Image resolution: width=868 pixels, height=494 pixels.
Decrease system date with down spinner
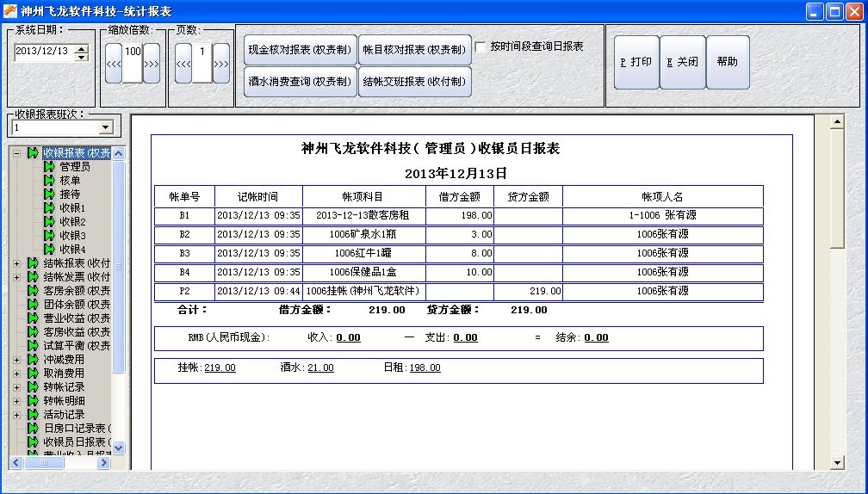click(82, 57)
